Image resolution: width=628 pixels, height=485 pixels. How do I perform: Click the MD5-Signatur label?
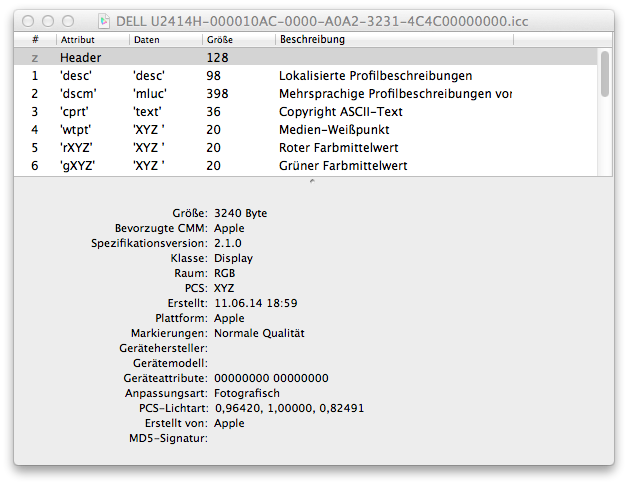[x=168, y=439]
